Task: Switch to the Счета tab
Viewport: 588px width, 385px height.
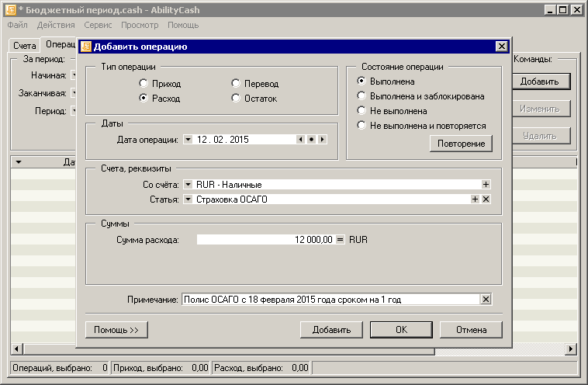Action: point(24,46)
